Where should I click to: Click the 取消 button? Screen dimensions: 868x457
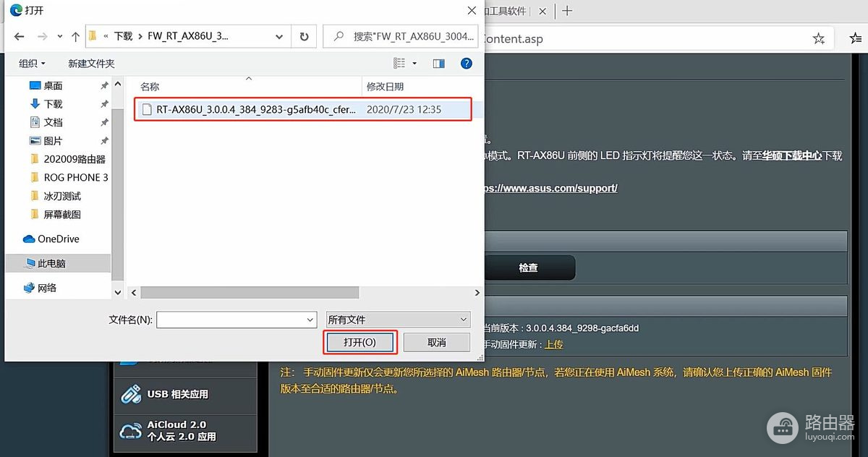pos(437,342)
